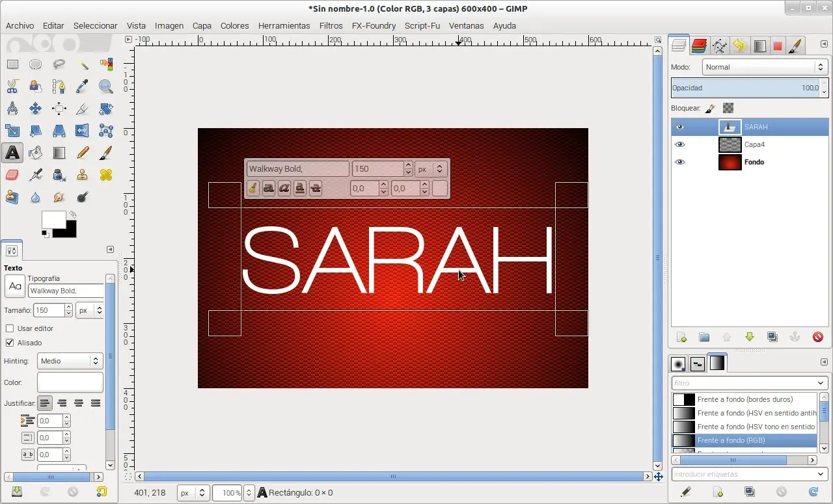This screenshot has width=833, height=504.
Task: Select the Pencil tool
Action: point(83,153)
